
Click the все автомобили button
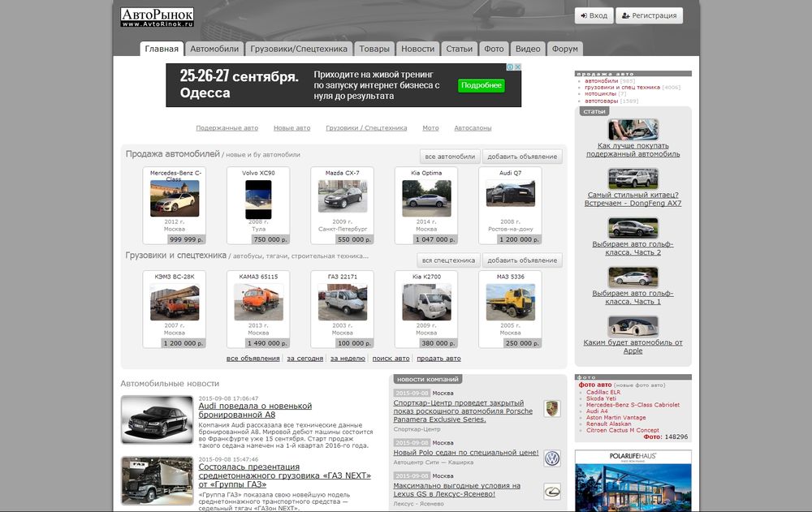click(x=450, y=157)
